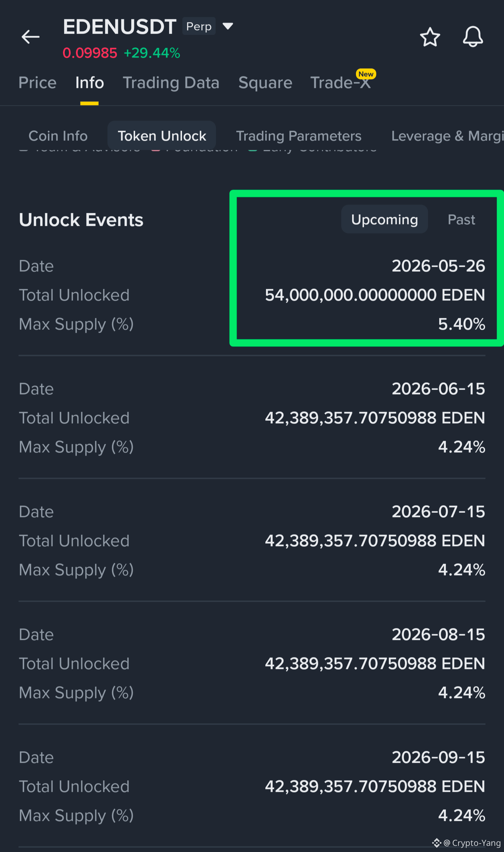This screenshot has height=852, width=504.
Task: Switch to Coin Info sub-tab
Action: pos(58,136)
